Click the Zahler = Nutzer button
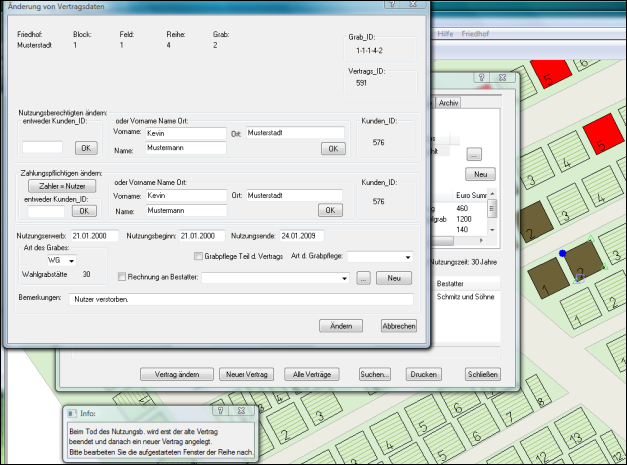This screenshot has width=627, height=465. coord(62,186)
